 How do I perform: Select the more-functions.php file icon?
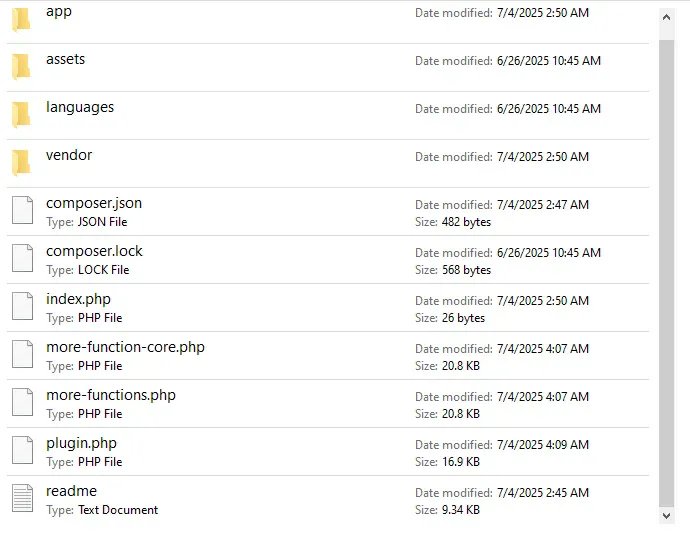22,403
